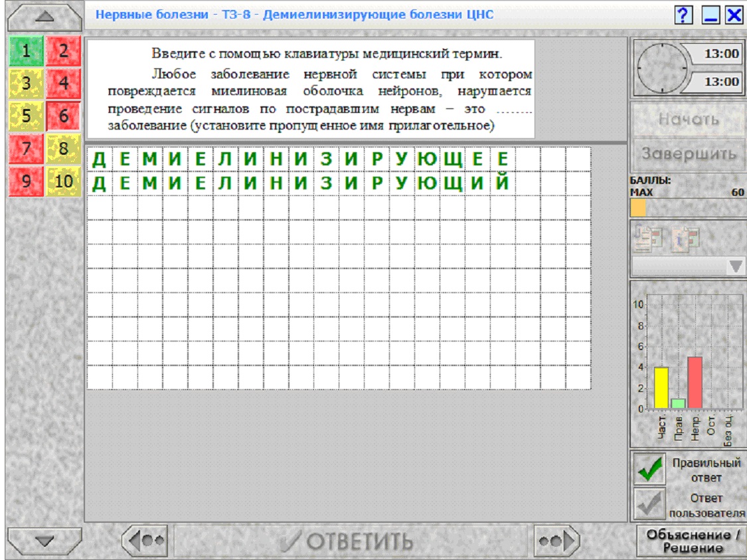Viewport: 747px width, 560px height.
Task: Click first letter Д of ДЕМИЕЛИНИЗИРУЮЩЕЕ
Action: pos(99,159)
